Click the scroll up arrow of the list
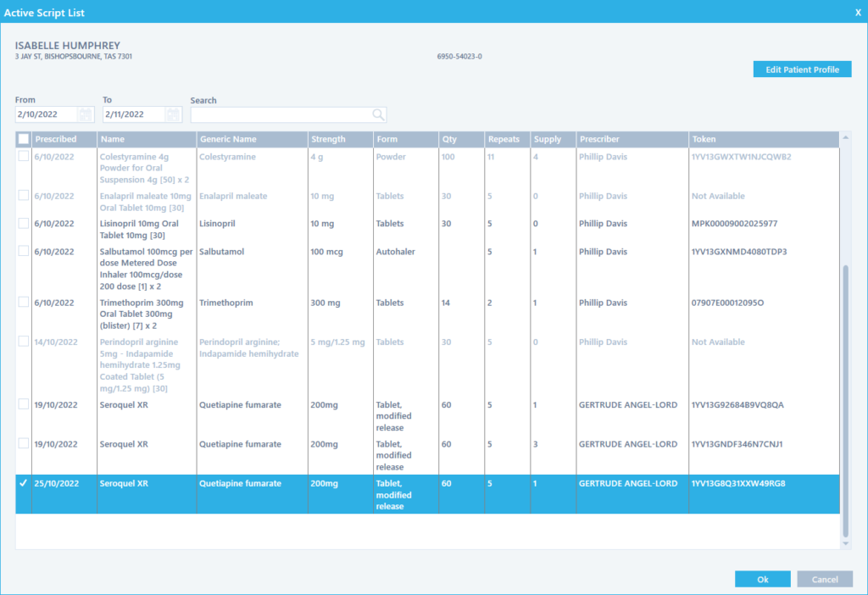 pos(844,137)
